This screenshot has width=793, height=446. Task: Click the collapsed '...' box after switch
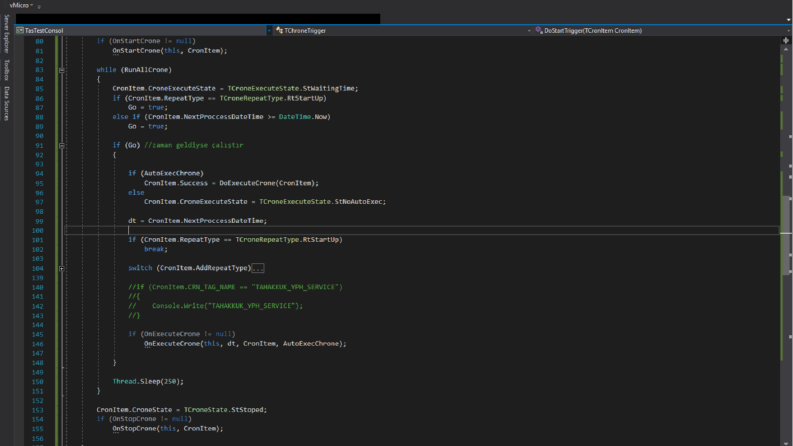[x=258, y=268]
